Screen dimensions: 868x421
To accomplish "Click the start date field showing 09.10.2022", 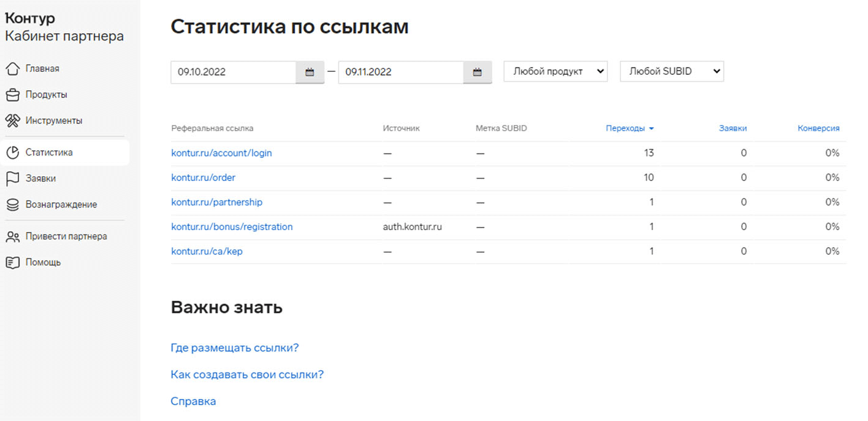I will click(233, 72).
